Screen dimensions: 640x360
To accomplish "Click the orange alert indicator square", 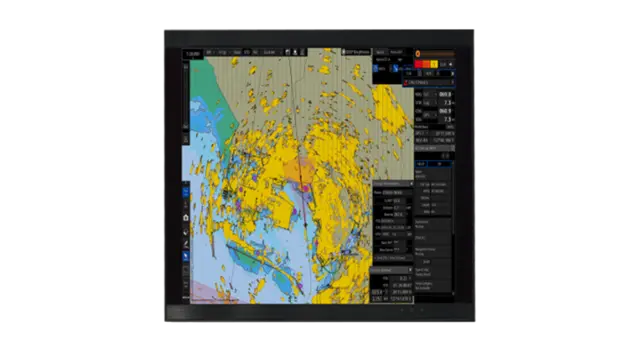I will pyautogui.click(x=426, y=64).
